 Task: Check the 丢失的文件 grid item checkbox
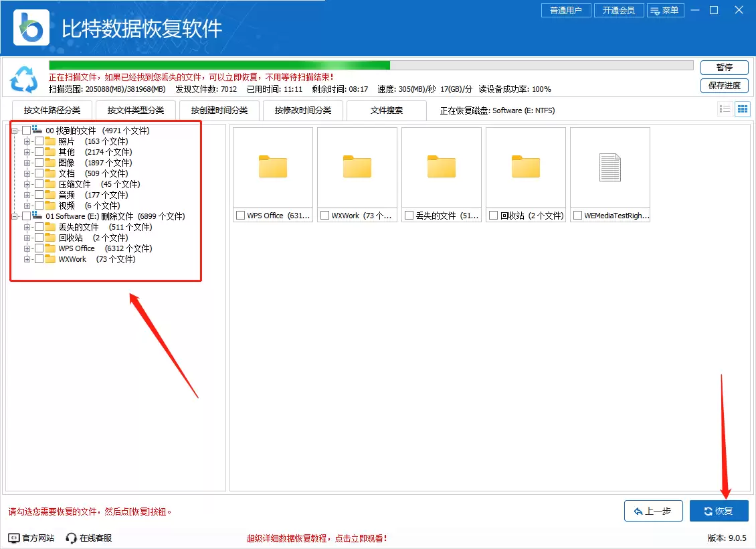[409, 216]
